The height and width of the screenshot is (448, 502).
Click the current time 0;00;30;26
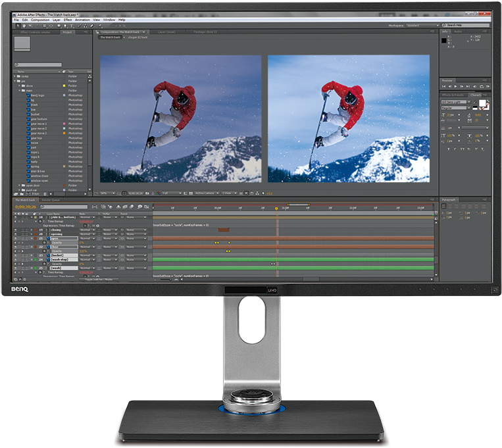[26, 207]
